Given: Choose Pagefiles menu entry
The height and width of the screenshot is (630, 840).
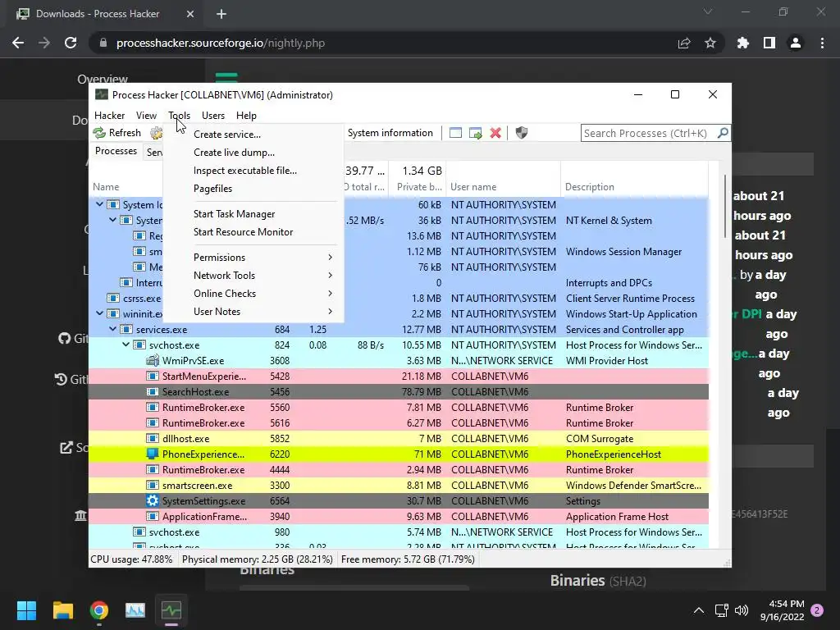Looking at the screenshot, I should click(253, 189).
